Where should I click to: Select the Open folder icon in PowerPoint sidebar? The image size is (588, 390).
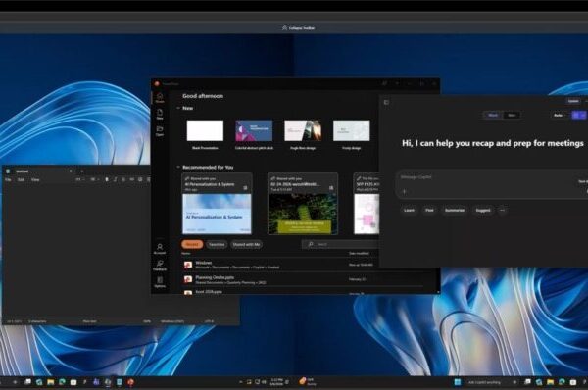160,131
